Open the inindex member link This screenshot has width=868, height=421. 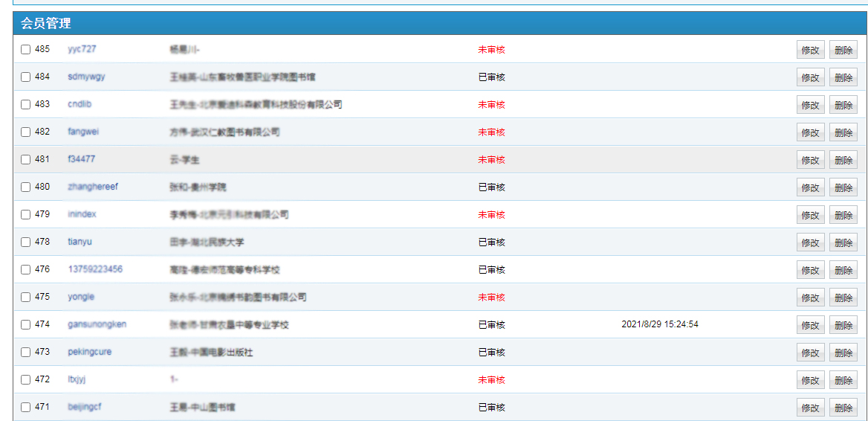(x=82, y=214)
